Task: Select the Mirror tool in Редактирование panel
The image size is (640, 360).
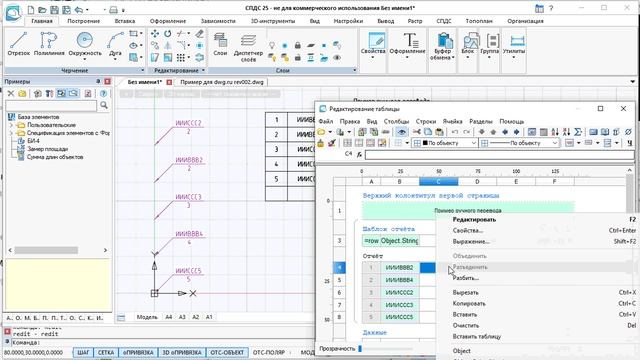Action: (x=167, y=46)
